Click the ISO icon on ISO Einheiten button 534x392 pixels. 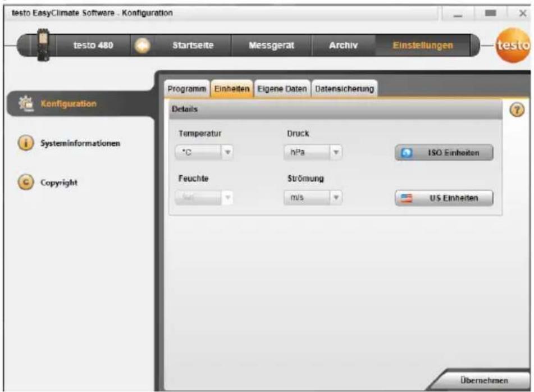tap(407, 153)
